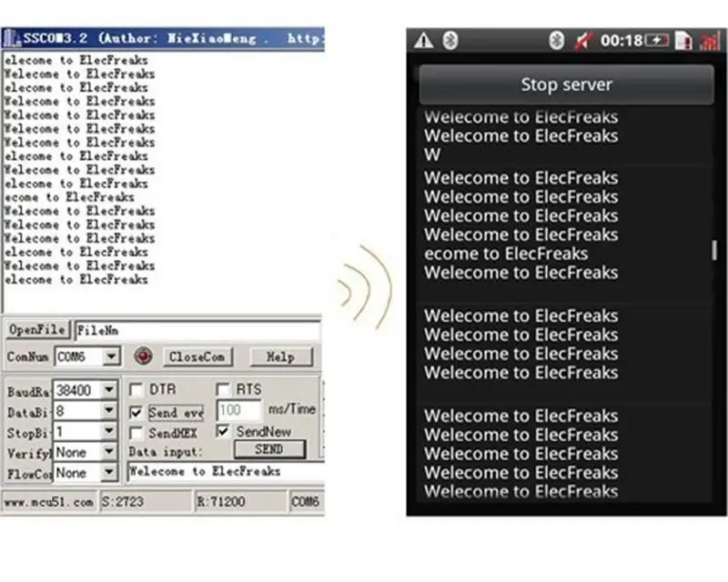Click the 100 ms/Time interval field

click(x=238, y=410)
